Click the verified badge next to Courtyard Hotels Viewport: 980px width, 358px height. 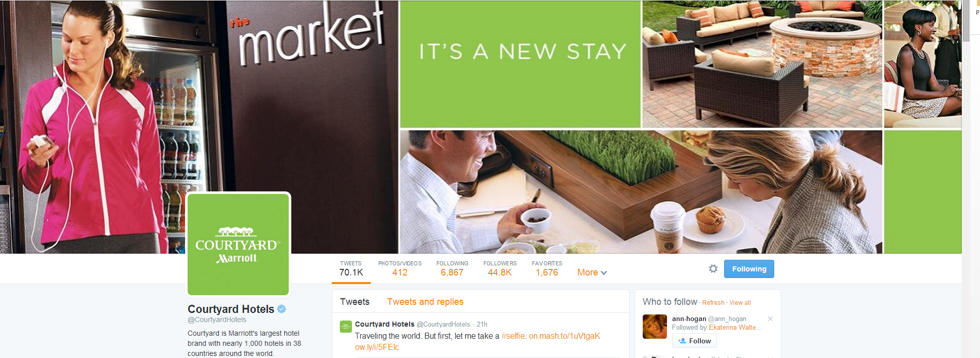click(x=282, y=309)
